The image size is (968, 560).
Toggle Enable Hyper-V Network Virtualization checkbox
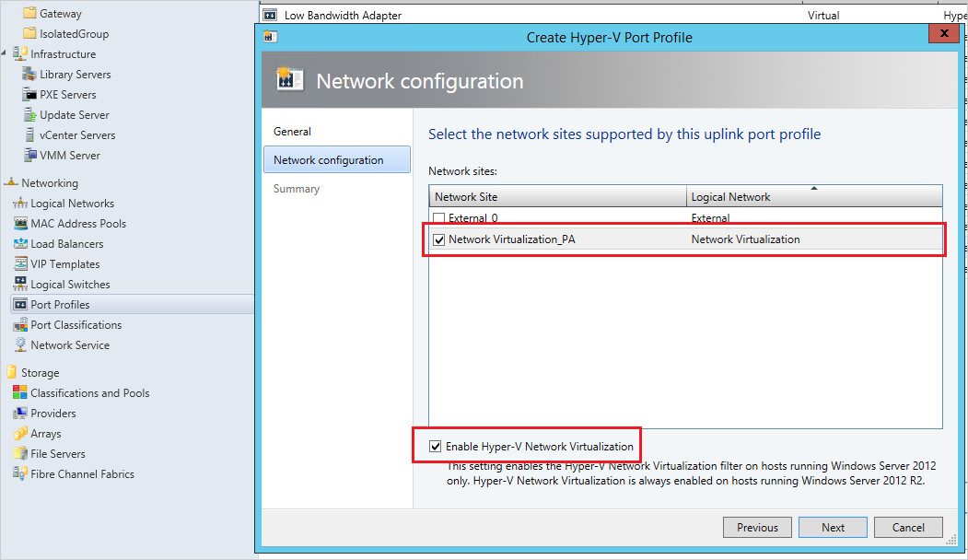(436, 447)
